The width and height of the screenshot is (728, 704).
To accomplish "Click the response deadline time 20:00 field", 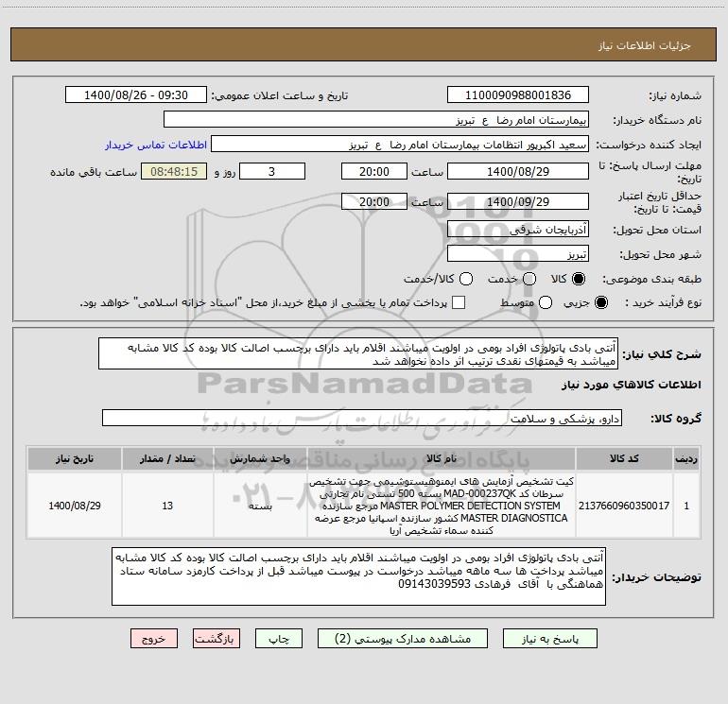I will coord(374,171).
